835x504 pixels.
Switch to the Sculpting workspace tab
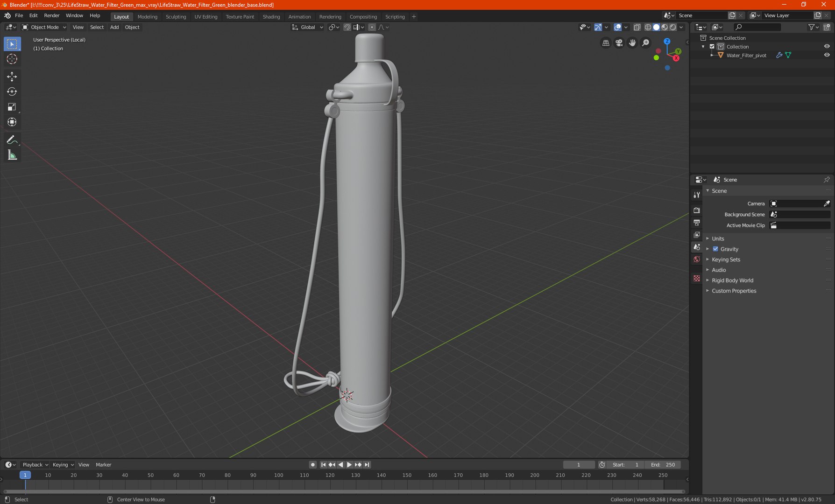[176, 16]
